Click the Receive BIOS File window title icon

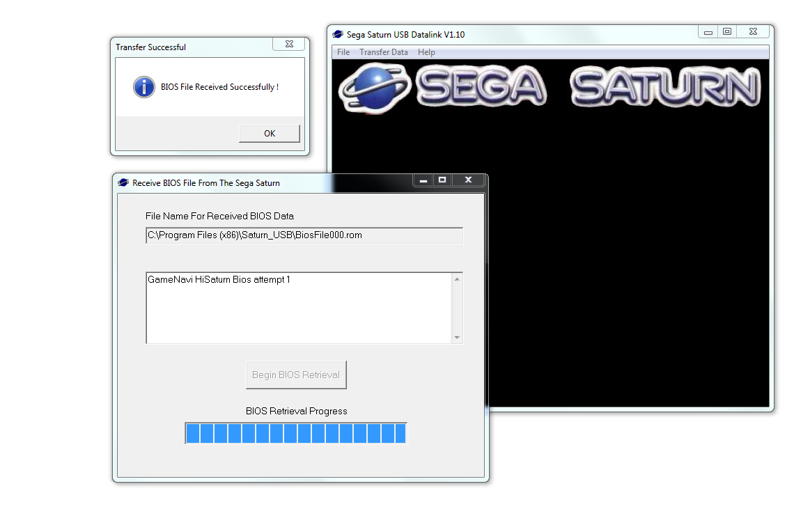123,182
